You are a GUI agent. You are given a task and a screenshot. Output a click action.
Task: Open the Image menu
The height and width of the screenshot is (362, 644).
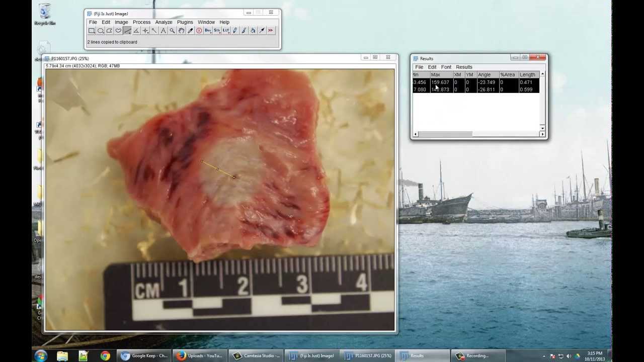tap(121, 22)
